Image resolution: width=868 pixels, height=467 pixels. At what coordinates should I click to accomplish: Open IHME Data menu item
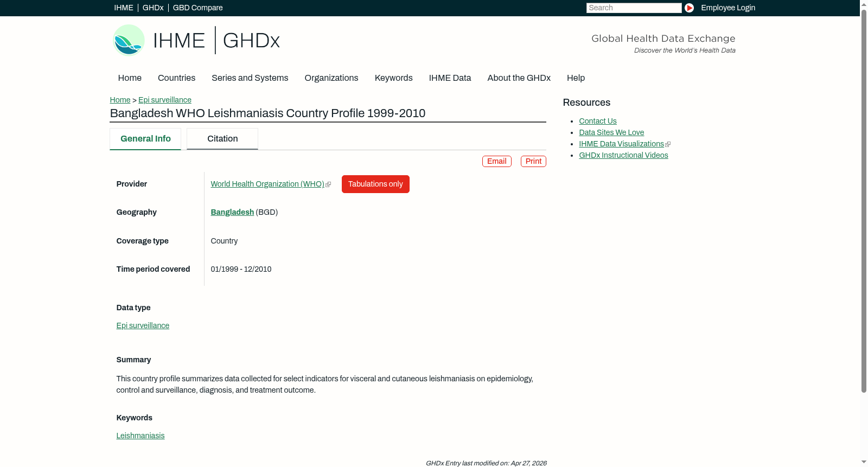(450, 78)
